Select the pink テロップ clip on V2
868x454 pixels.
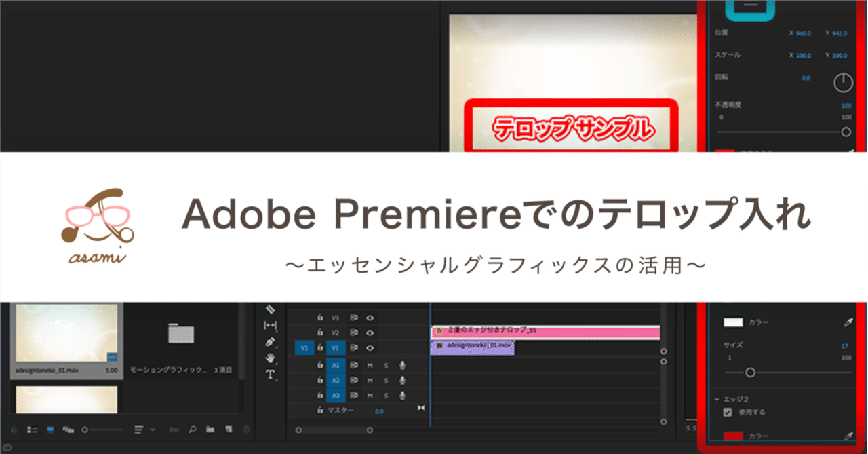(545, 332)
